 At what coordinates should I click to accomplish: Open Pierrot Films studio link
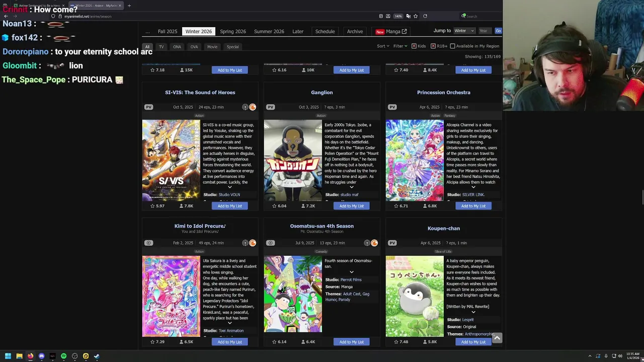coord(351,280)
